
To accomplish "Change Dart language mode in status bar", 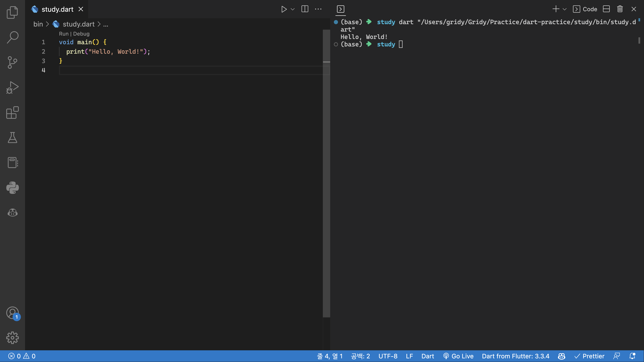I will (428, 356).
